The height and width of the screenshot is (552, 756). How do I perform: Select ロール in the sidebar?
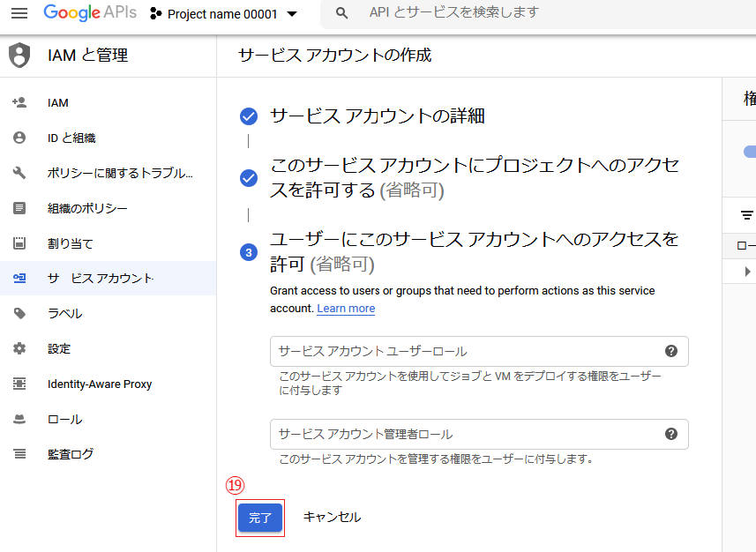(x=64, y=419)
